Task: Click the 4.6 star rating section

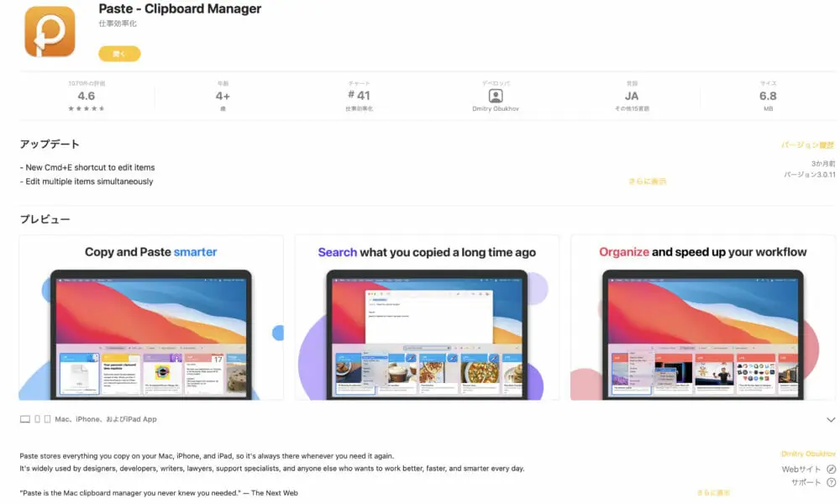Action: click(87, 96)
